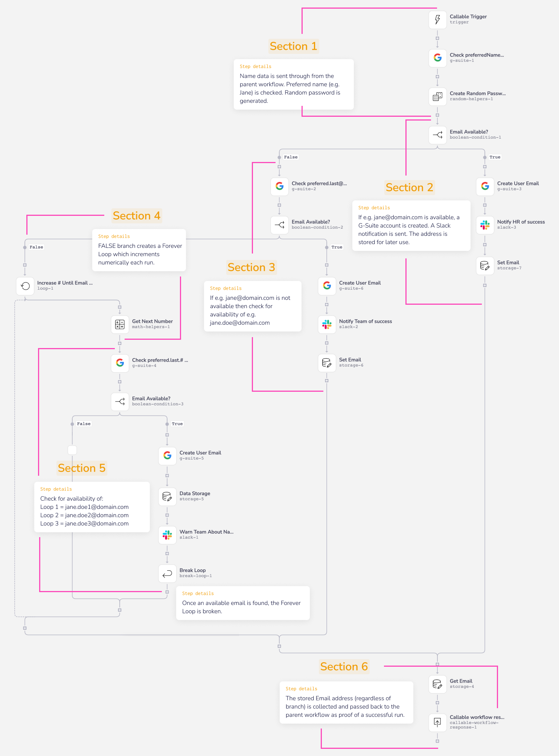This screenshot has width=559, height=756.
Task: Open the g-suite-2 Check preferred.last Google icon
Action: [x=279, y=186]
